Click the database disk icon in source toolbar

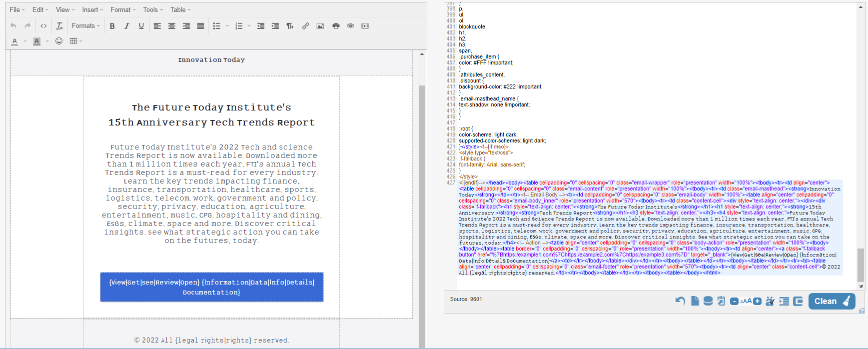click(x=708, y=301)
